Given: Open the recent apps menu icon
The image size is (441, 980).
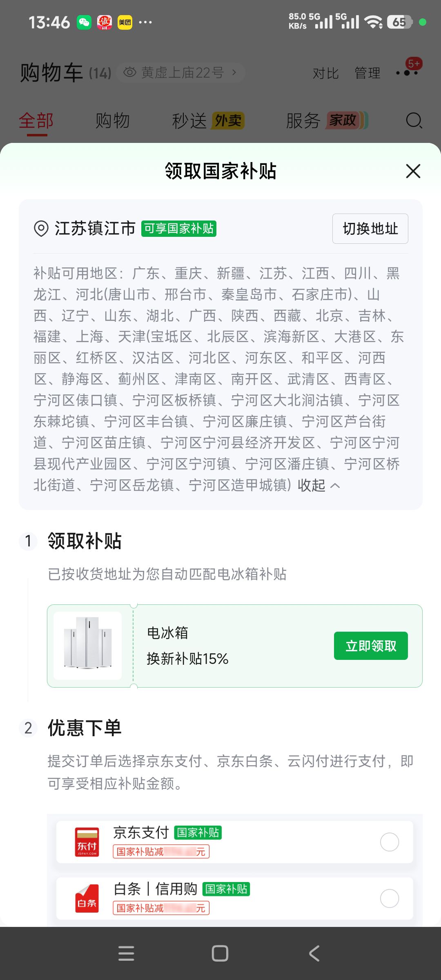Looking at the screenshot, I should pos(126,953).
